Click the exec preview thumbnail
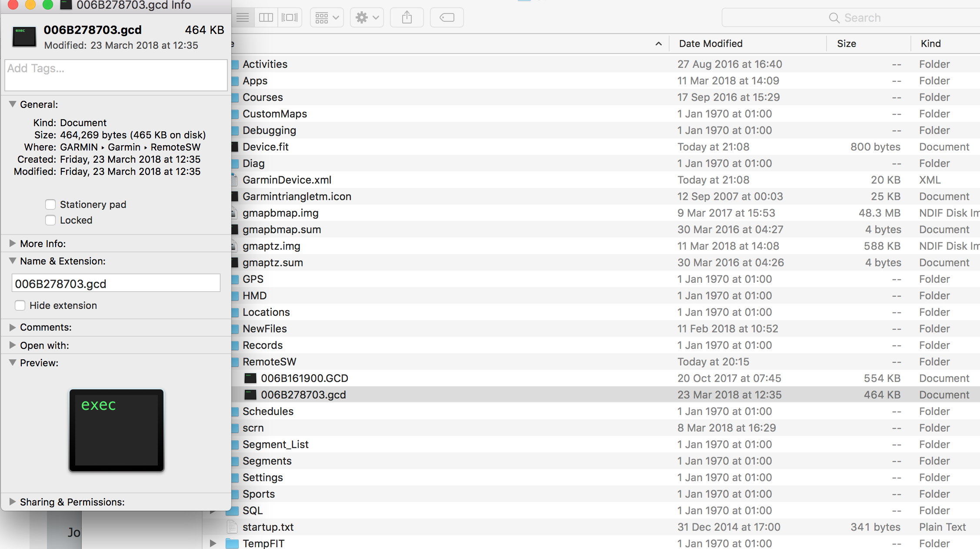This screenshot has width=980, height=549. pyautogui.click(x=117, y=430)
